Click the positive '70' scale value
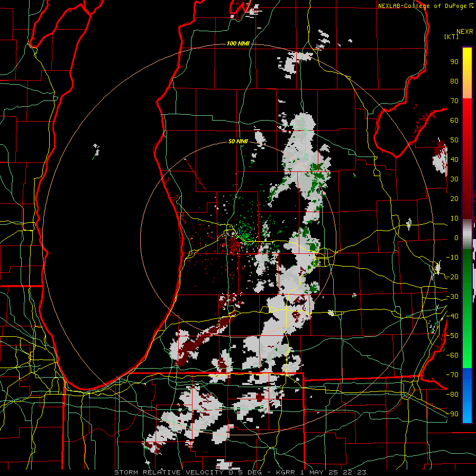Viewport: 476px width, 476px height. (454, 101)
